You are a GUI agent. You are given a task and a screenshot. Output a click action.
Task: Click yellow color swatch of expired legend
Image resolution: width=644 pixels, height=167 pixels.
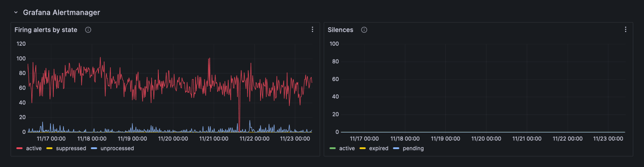pos(362,148)
